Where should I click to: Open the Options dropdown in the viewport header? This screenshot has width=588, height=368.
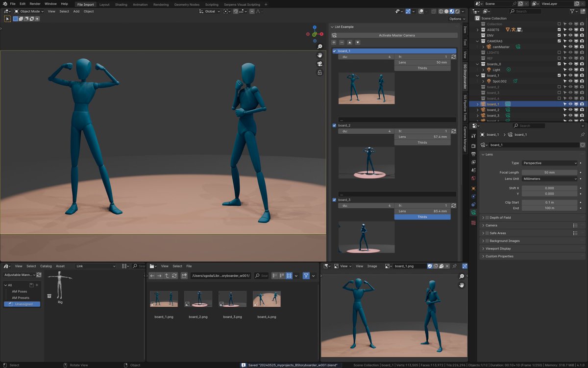click(x=456, y=19)
